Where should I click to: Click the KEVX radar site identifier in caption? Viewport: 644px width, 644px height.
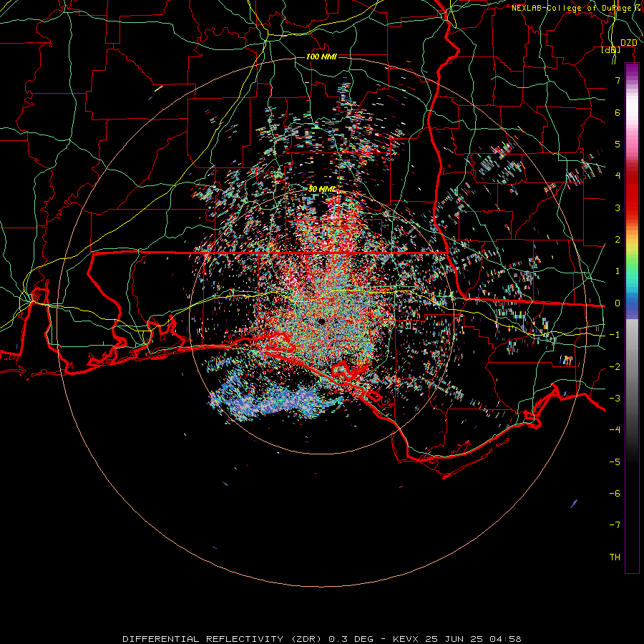pyautogui.click(x=406, y=639)
